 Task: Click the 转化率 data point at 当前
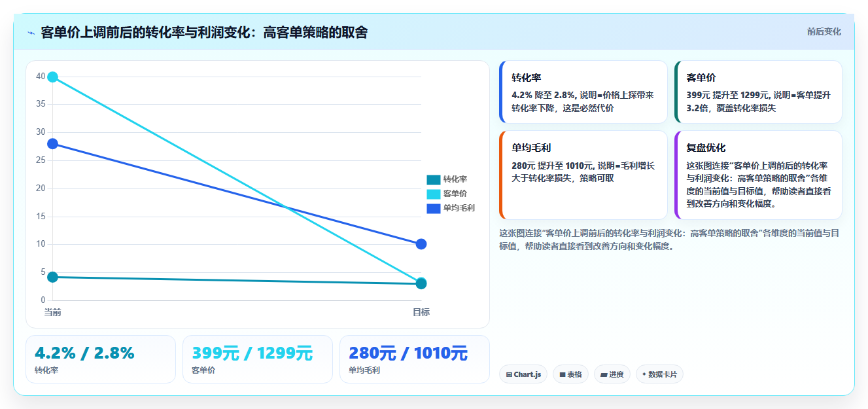point(52,277)
